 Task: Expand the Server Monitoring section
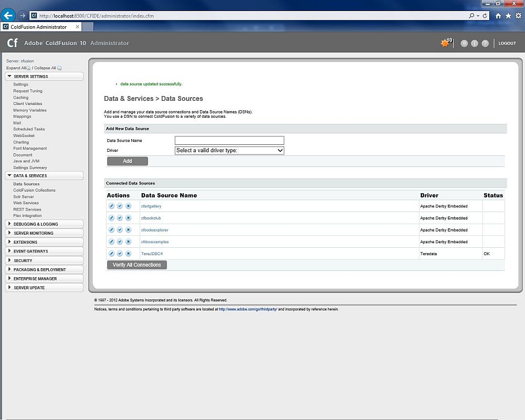[44, 233]
